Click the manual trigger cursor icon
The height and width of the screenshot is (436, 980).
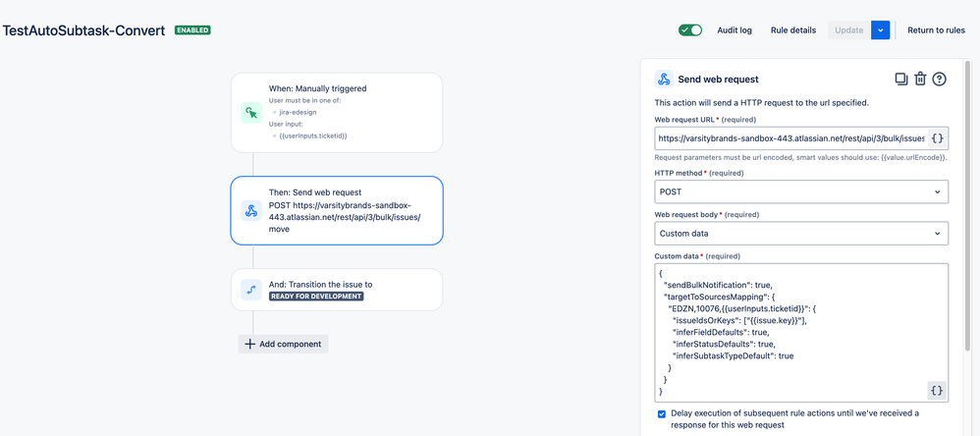pyautogui.click(x=251, y=112)
